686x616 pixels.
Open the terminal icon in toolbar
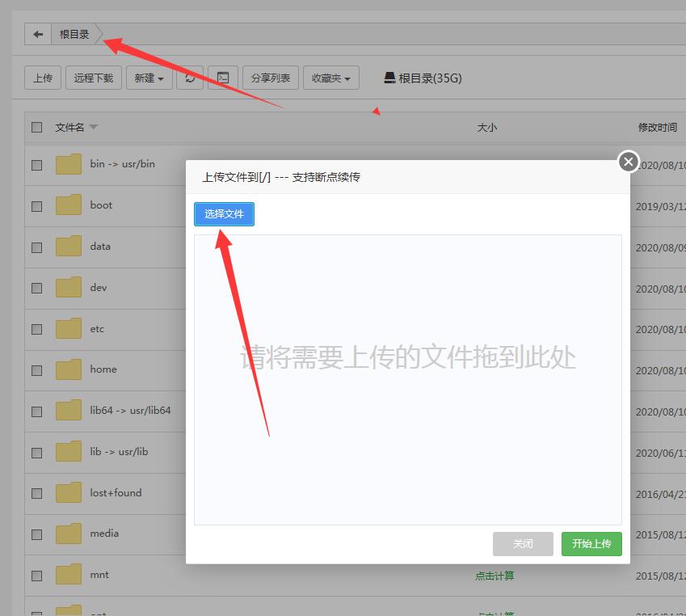pos(223,78)
